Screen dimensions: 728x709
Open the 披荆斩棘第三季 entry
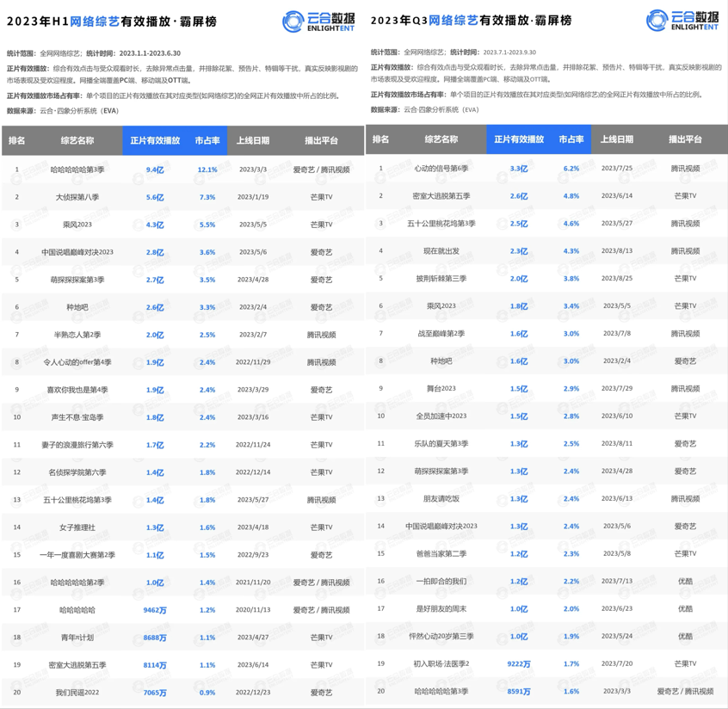point(441,279)
